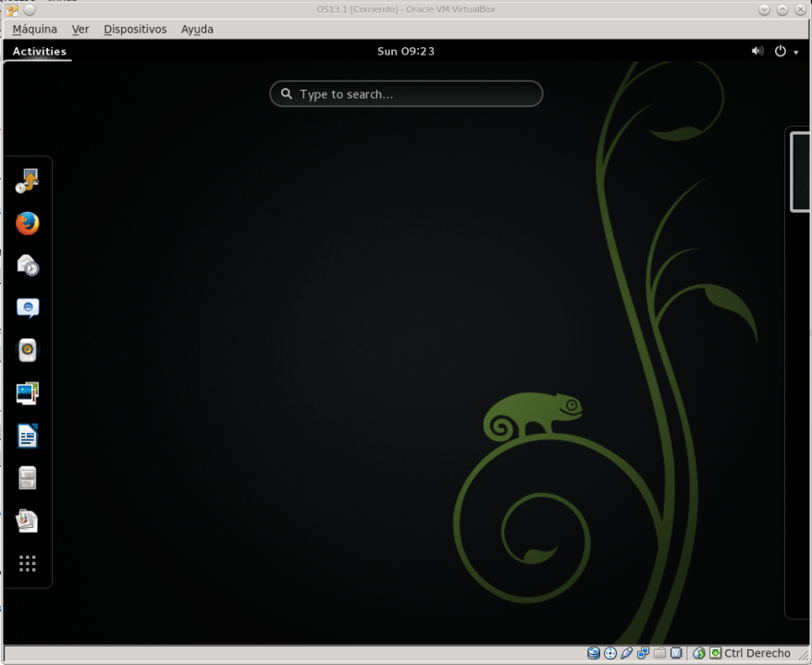This screenshot has height=665, width=812.
Task: Expand the power system menu arrow
Action: coord(796,53)
